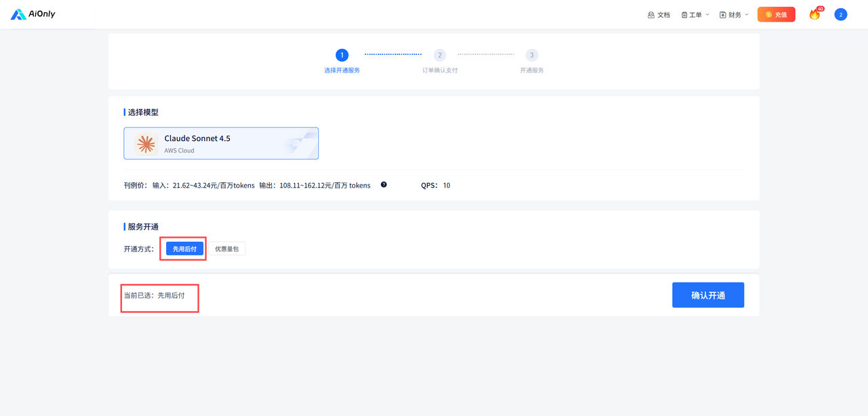This screenshot has height=416, width=868.
Task: Click the orange 充值 button
Action: point(776,14)
